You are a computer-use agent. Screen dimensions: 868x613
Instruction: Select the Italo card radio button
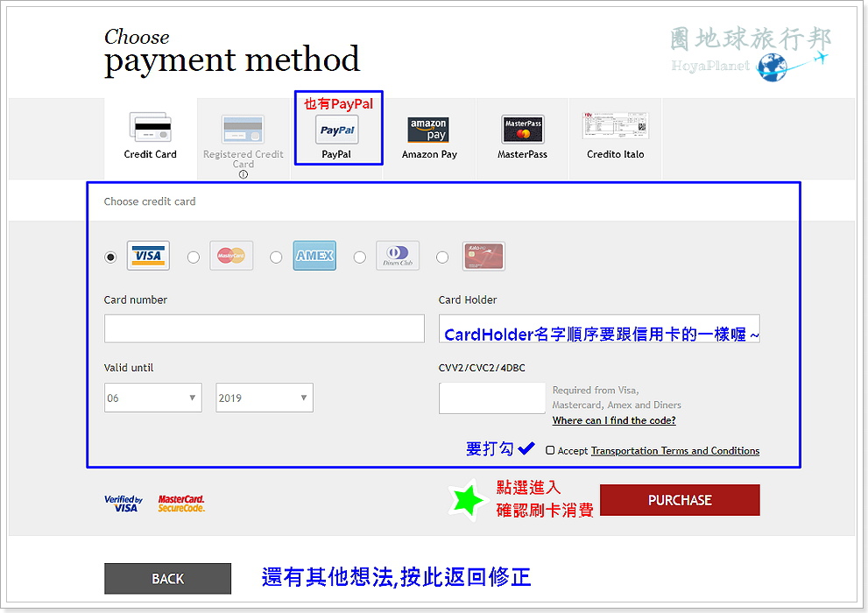442,257
